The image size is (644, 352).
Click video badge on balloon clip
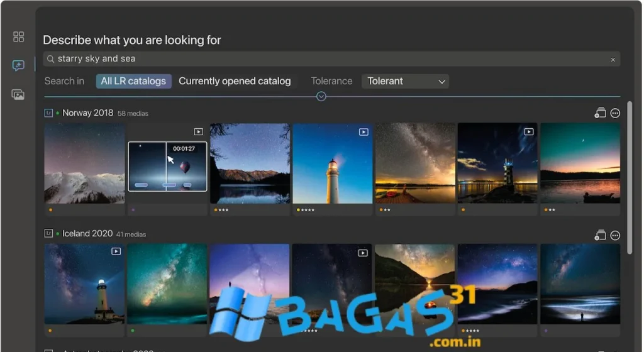tap(198, 132)
